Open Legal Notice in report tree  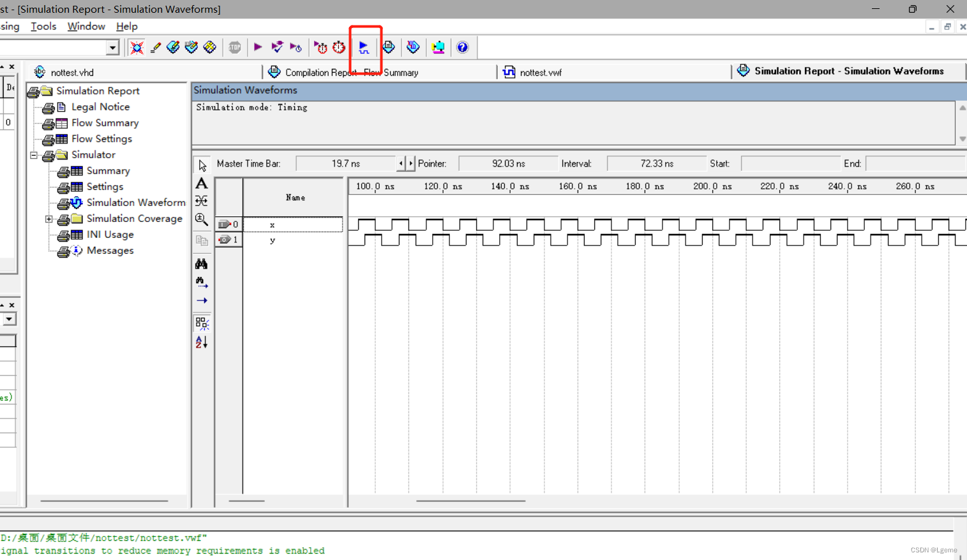tap(100, 107)
